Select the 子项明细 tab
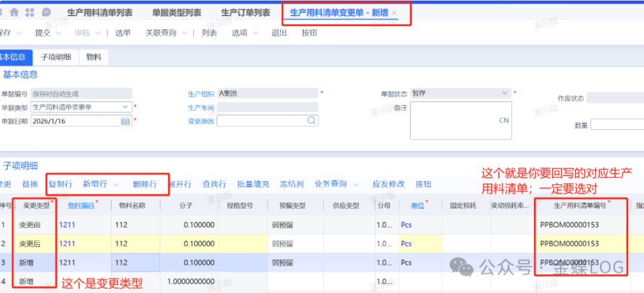 coord(55,57)
